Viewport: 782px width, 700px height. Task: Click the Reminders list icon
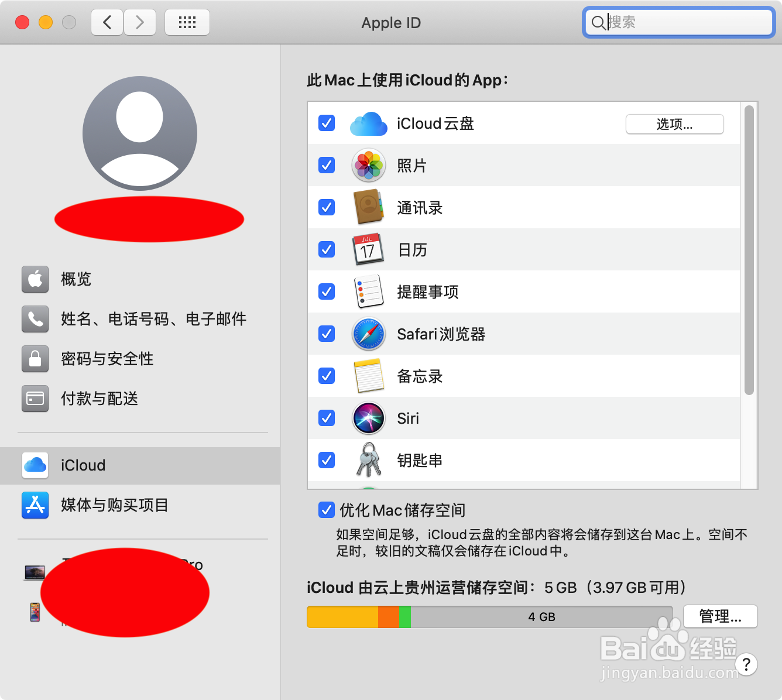pyautogui.click(x=369, y=291)
